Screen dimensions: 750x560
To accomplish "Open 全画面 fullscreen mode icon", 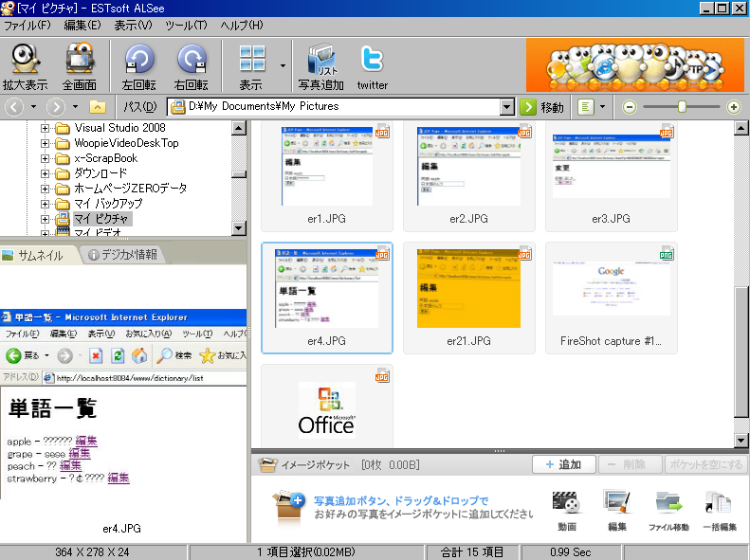I will pos(80,66).
